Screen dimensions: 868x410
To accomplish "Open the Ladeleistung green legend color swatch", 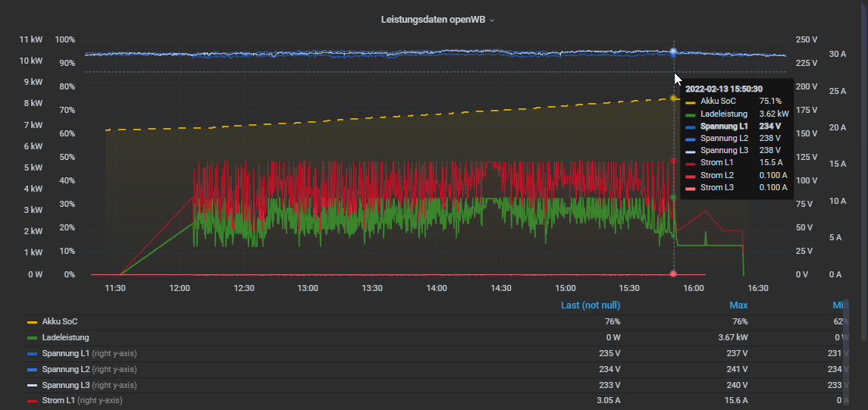I will [32, 338].
